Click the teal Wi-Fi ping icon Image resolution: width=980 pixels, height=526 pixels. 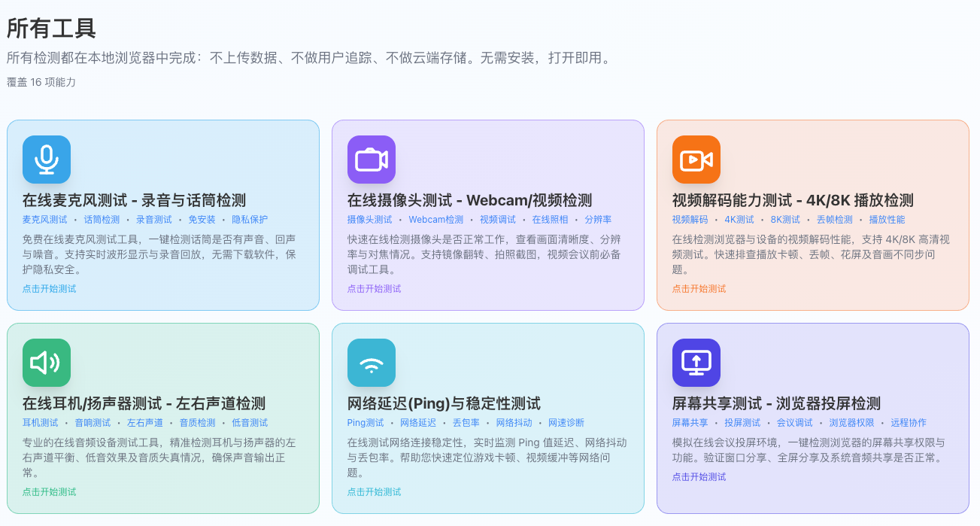(x=372, y=363)
